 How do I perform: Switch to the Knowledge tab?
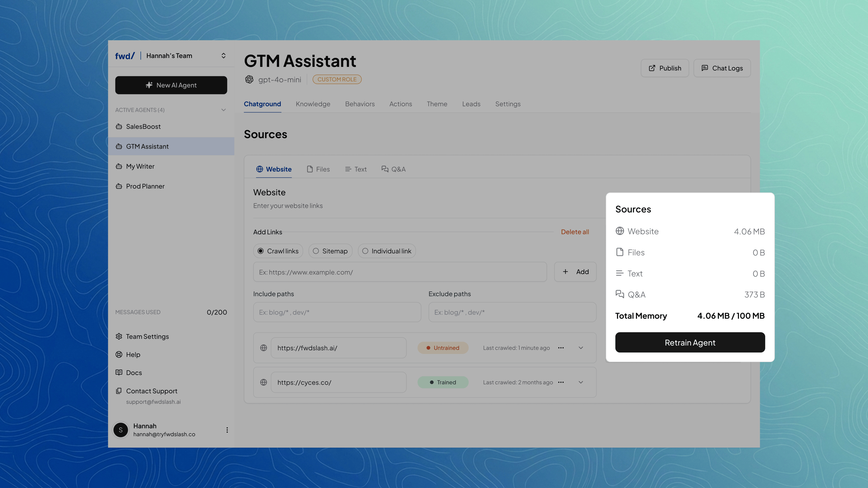(x=313, y=104)
